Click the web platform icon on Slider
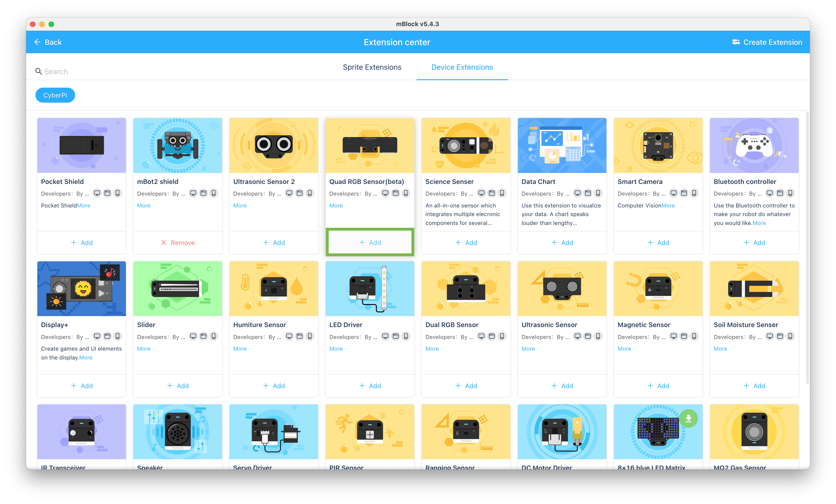836x504 pixels. click(203, 336)
